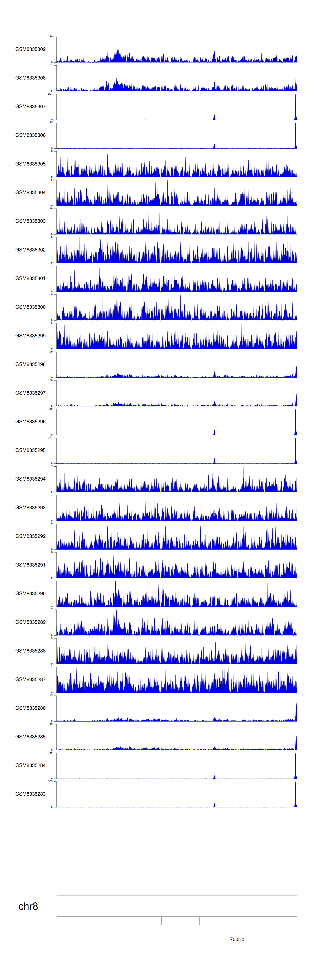Select the GSM8335299 track label
The width and height of the screenshot is (313, 980).
(30, 336)
